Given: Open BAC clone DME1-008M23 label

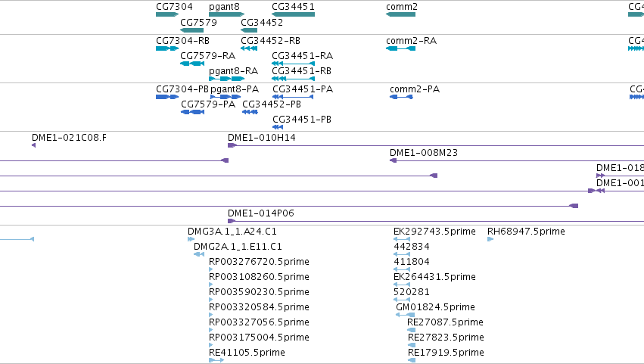Looking at the screenshot, I should [424, 153].
